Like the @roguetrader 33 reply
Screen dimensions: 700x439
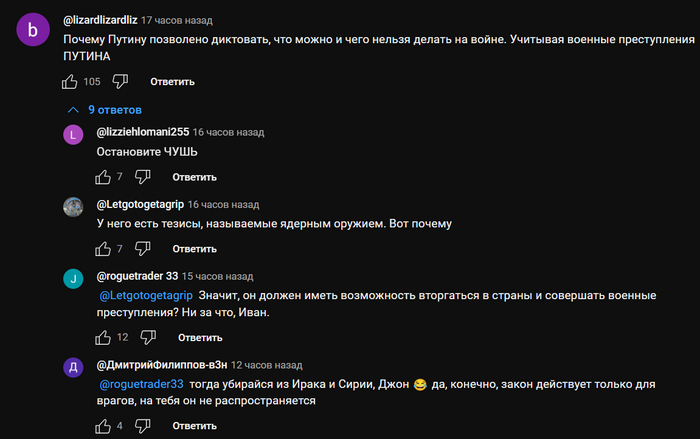103,337
